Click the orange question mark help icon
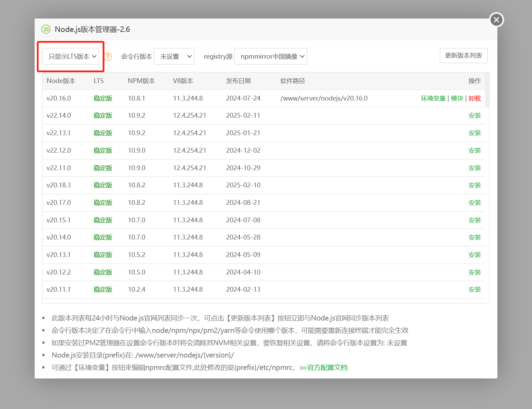The width and height of the screenshot is (532, 409). coord(108,57)
